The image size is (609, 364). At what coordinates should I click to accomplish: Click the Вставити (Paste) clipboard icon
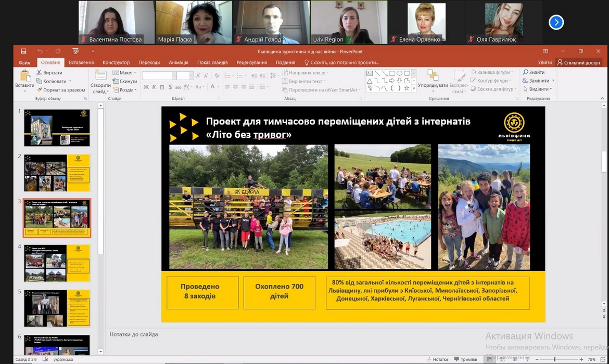[x=24, y=75]
